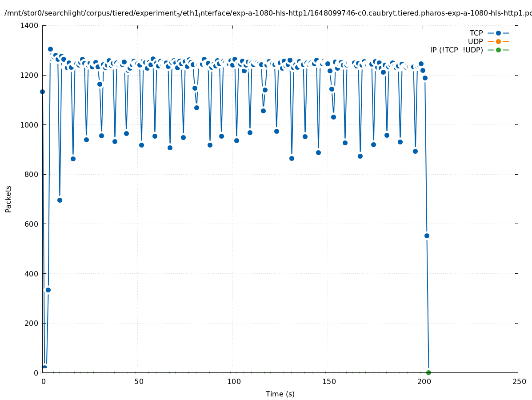Image resolution: width=532 pixels, height=400 pixels.
Task: Click the Packets y-axis label
Action: tap(8, 199)
